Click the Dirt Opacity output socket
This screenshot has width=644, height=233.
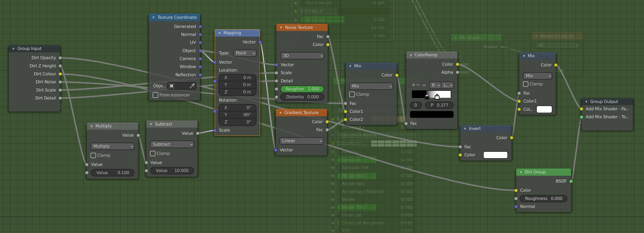tap(60, 58)
